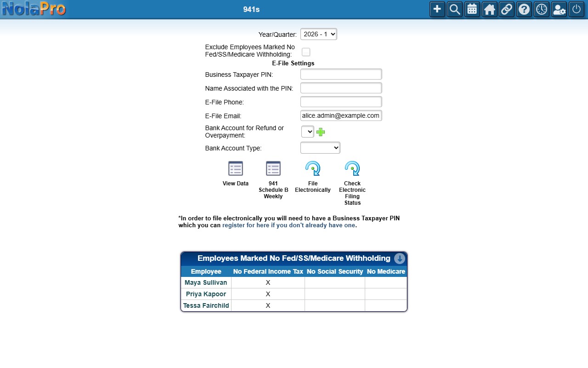Image resolution: width=588 pixels, height=368 pixels.
Task: Click the X in Maya Sullivan's row
Action: click(x=268, y=282)
